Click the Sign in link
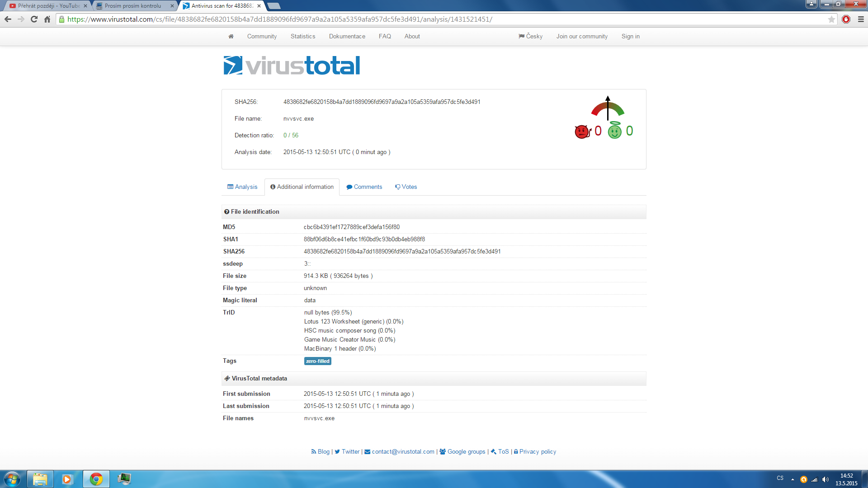This screenshot has width=868, height=488. pos(631,36)
